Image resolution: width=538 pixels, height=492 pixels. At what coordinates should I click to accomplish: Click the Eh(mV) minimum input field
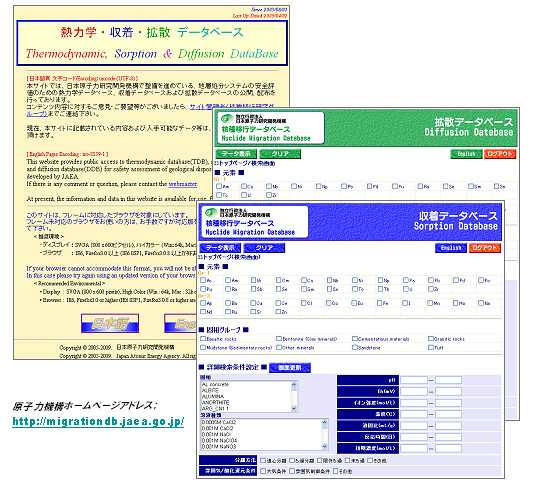coord(414,391)
